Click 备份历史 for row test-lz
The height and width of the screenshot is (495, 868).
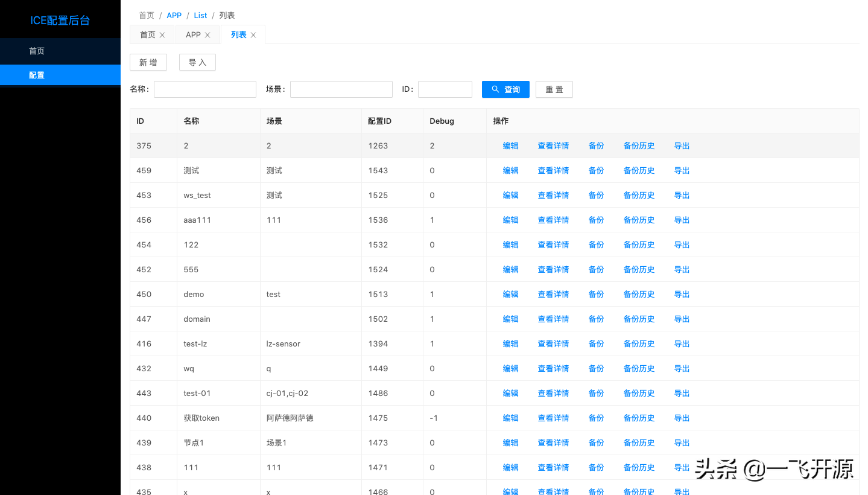point(639,343)
